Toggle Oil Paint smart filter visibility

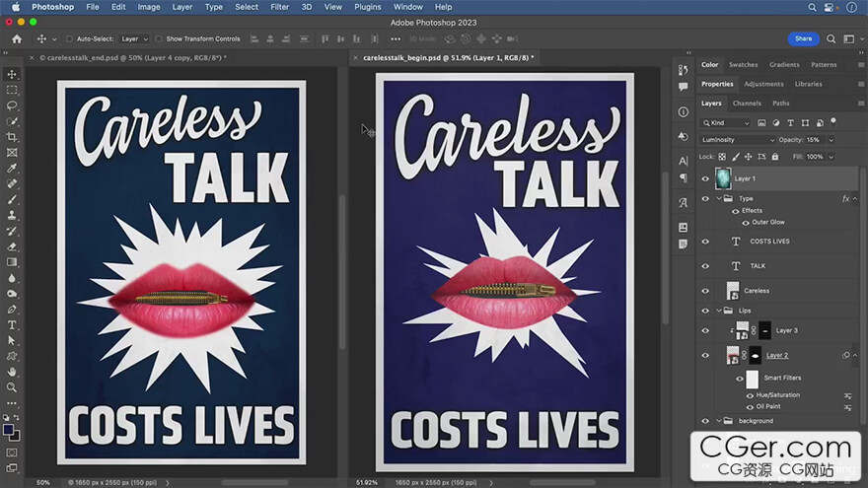(x=750, y=407)
